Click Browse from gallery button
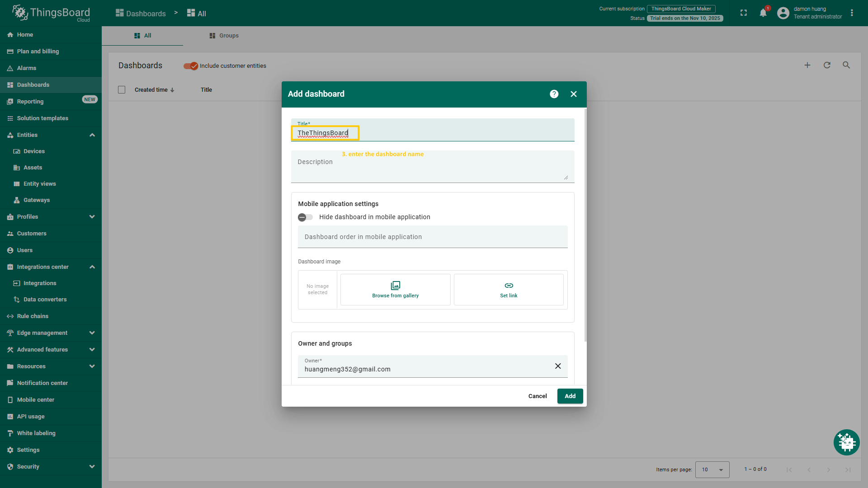 (x=395, y=290)
